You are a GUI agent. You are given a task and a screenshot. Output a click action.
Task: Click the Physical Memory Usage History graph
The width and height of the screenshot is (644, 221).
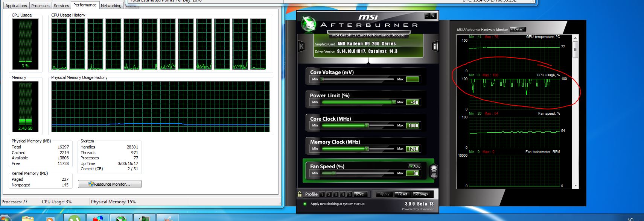160,106
